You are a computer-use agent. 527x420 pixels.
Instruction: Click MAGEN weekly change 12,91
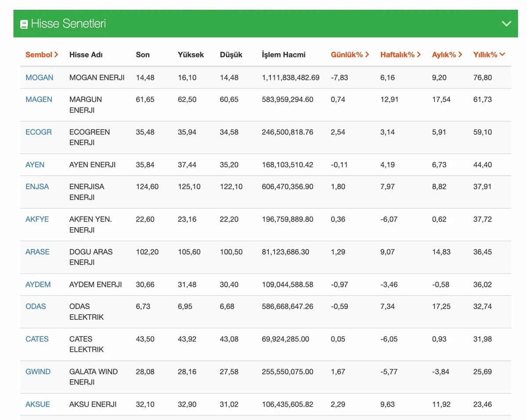[390, 100]
